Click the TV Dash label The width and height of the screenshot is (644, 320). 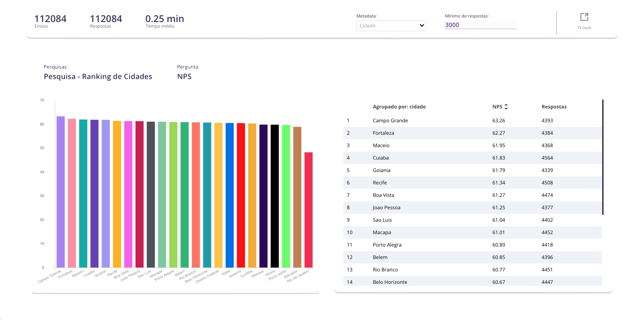(584, 28)
